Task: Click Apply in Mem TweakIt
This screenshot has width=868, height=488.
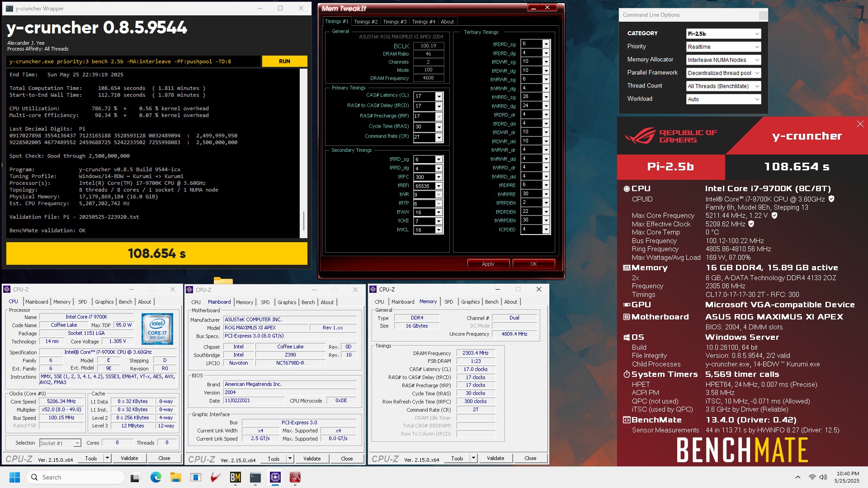Action: coord(488,264)
